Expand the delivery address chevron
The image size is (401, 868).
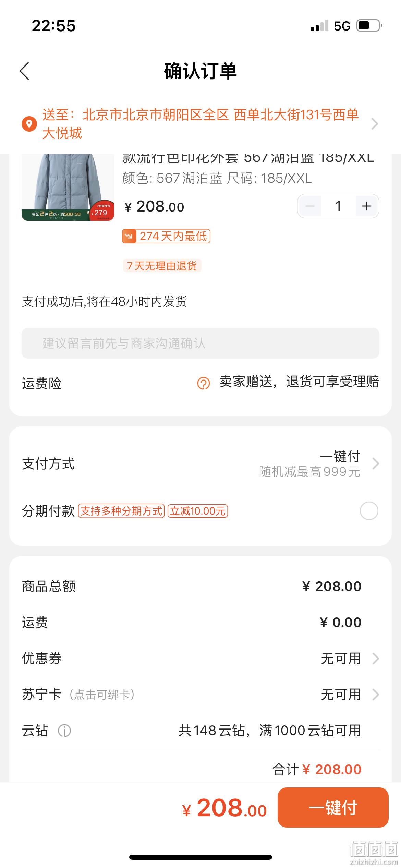(x=375, y=124)
